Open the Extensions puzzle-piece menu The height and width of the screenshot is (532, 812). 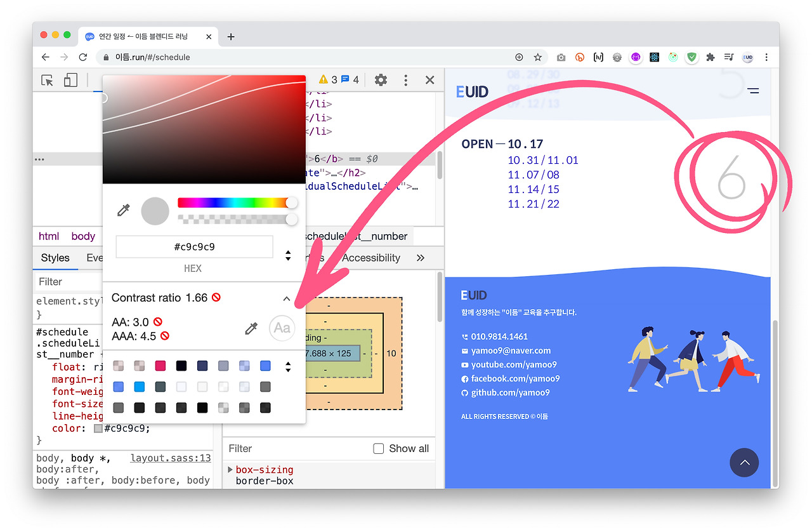click(710, 57)
